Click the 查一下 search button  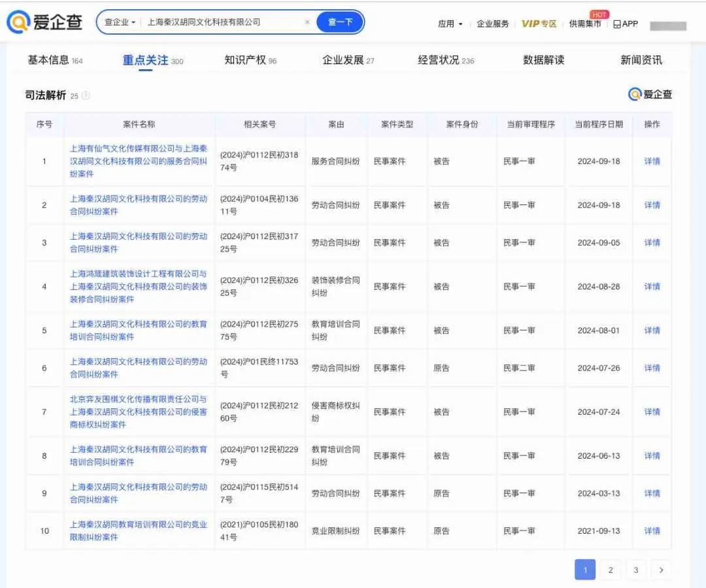pos(340,22)
